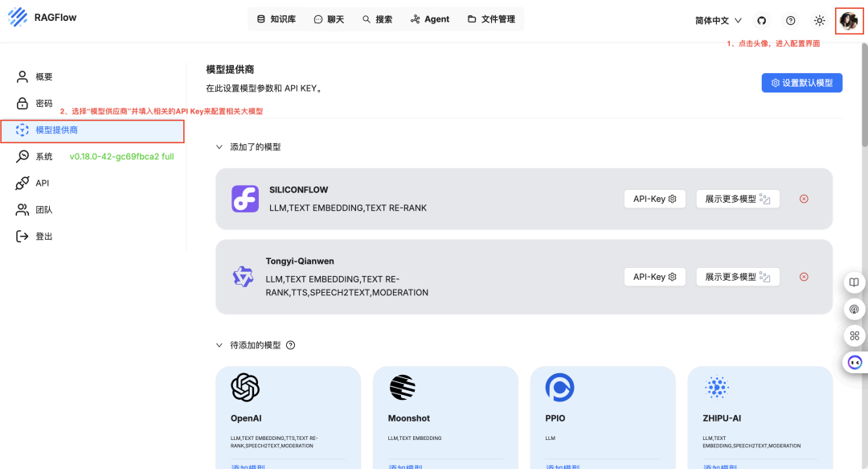Click the page vertical scrollbar
The image size is (868, 469).
coord(864,94)
